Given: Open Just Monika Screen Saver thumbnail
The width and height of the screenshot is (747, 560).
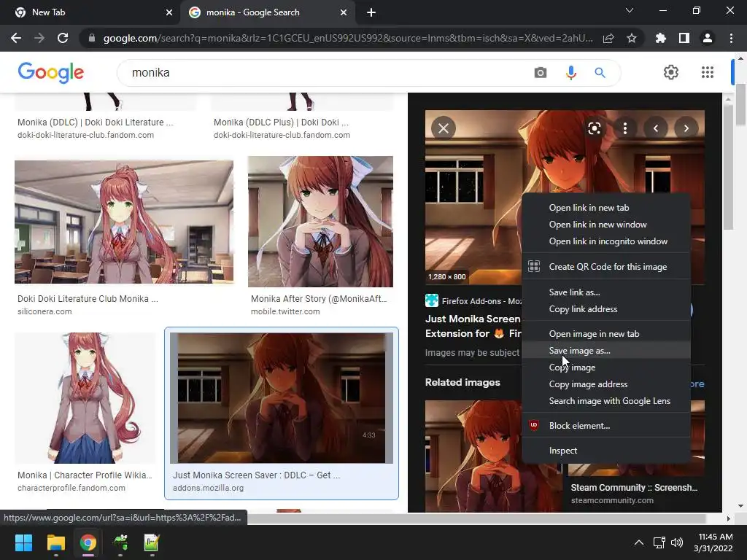Looking at the screenshot, I should [281, 397].
